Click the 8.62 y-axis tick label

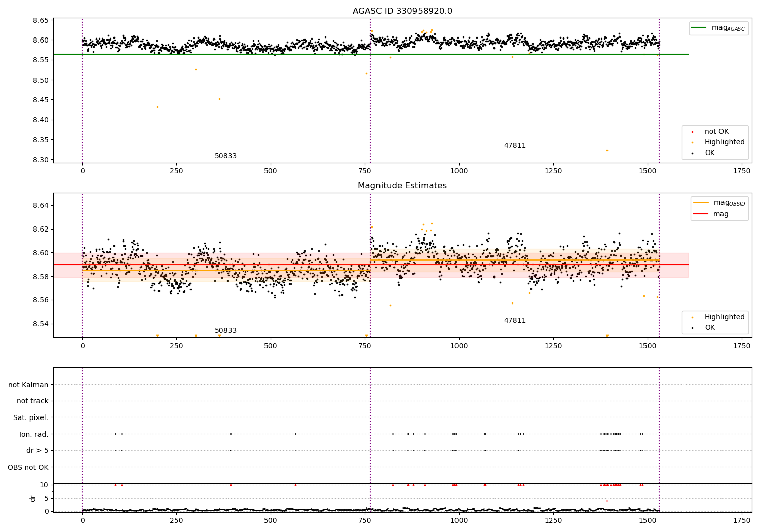41,230
